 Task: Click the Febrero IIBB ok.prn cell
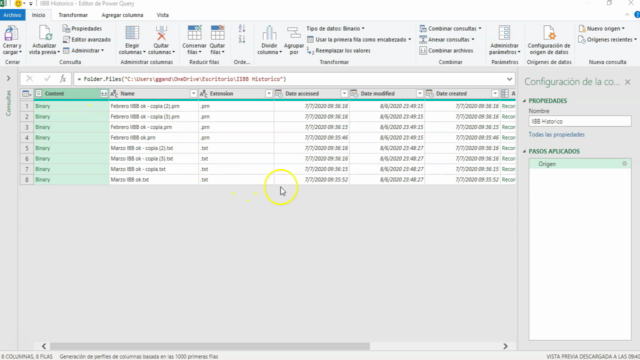153,138
